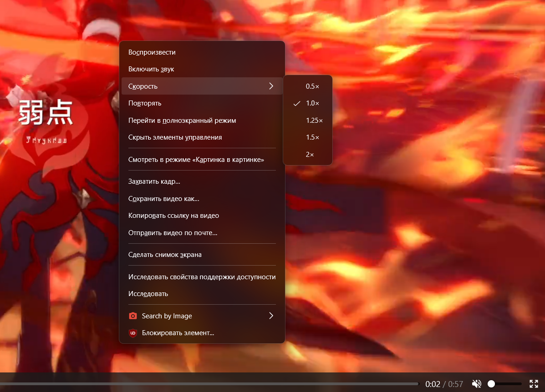Image resolution: width=545 pixels, height=392 pixels.
Task: Click the 0:02 / 0:57 time display
Action: point(444,384)
